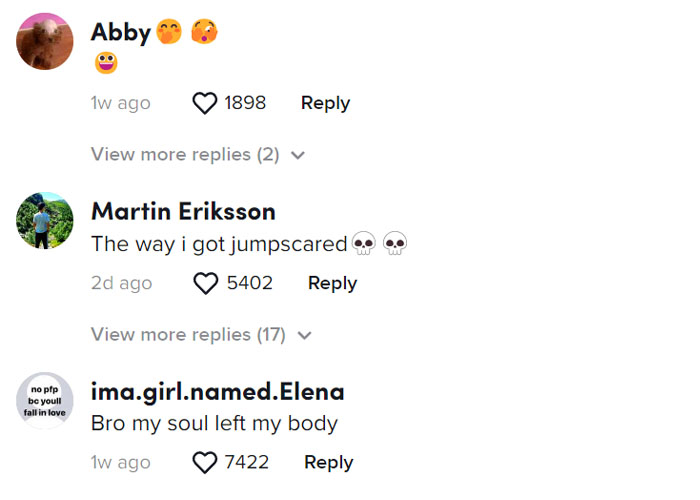The height and width of the screenshot is (500, 700).
Task: Click the 1898 like count
Action: click(245, 103)
